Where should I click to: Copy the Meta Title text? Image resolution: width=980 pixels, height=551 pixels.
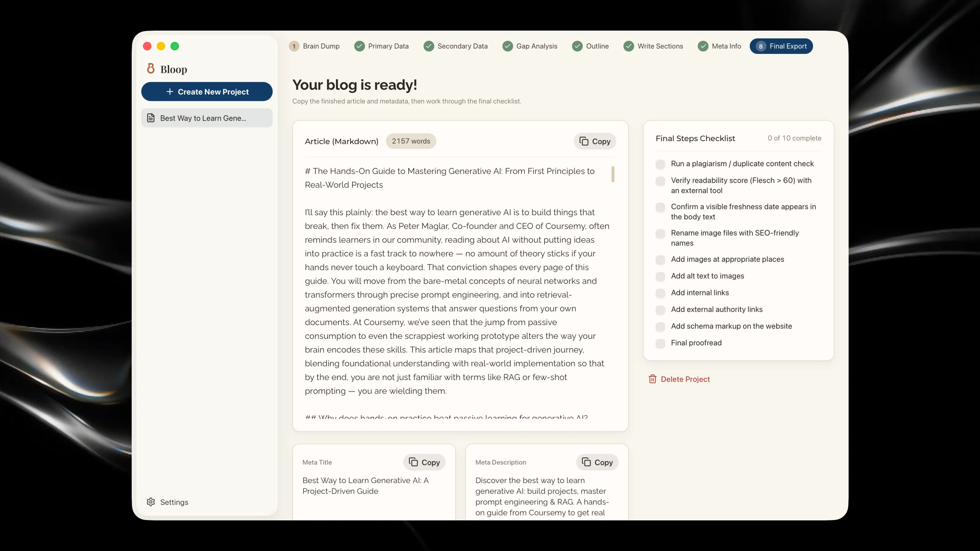[x=424, y=462]
